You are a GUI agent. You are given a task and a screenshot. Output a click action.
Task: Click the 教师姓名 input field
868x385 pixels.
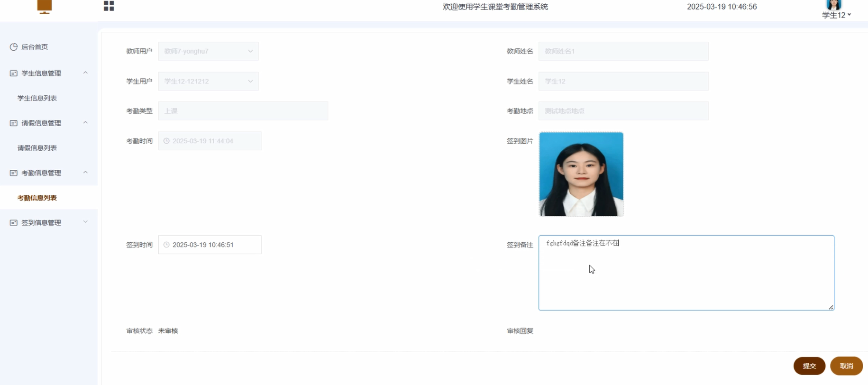623,51
